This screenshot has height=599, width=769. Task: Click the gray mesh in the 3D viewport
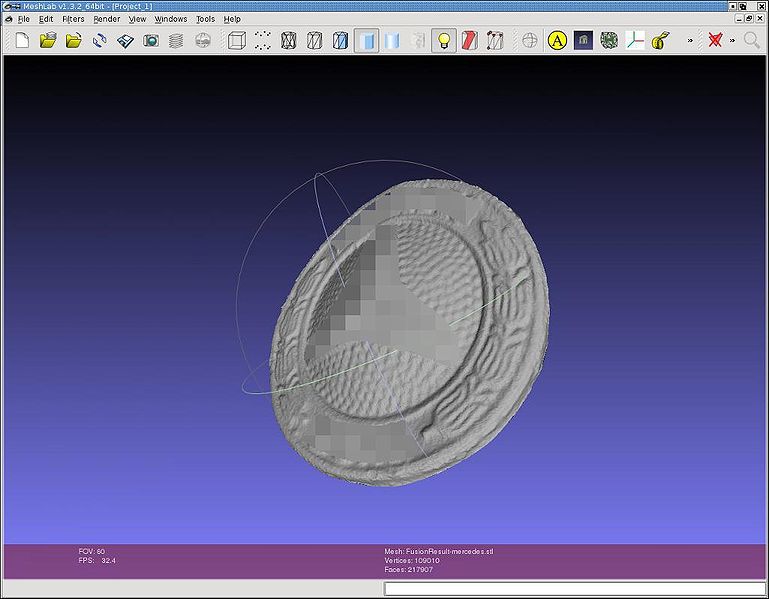pyautogui.click(x=410, y=331)
